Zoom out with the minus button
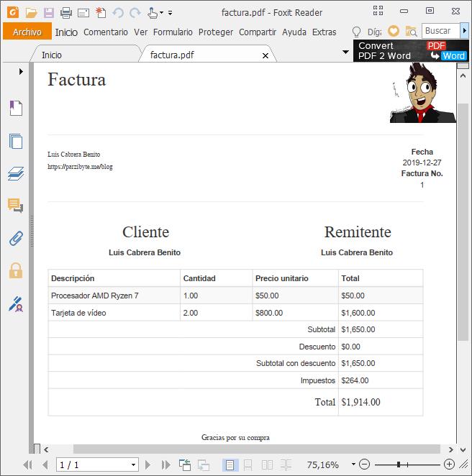Screen dimensions: 472x476 tap(365, 464)
